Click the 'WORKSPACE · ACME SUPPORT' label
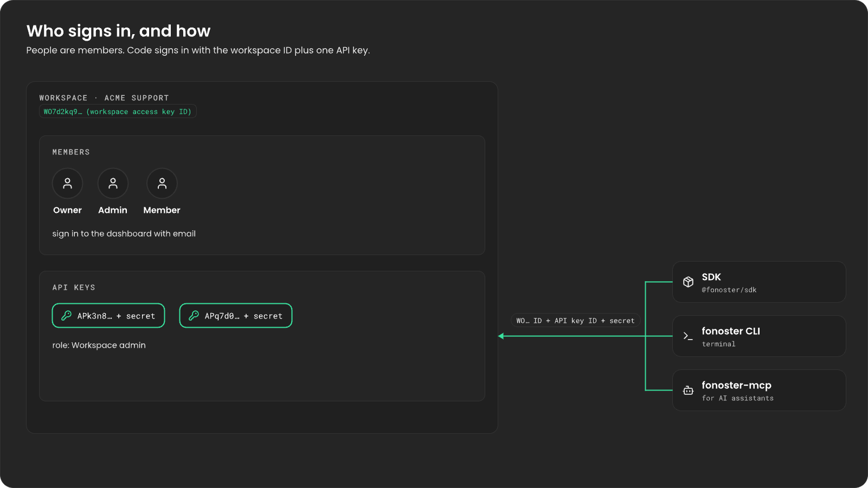Image resolution: width=868 pixels, height=488 pixels. pos(104,98)
